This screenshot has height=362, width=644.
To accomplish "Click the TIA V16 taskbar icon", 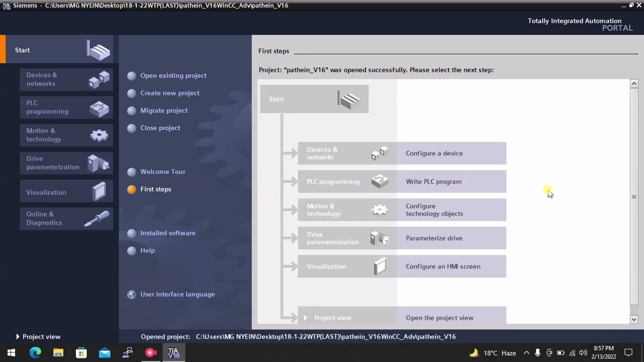I will click(x=174, y=352).
